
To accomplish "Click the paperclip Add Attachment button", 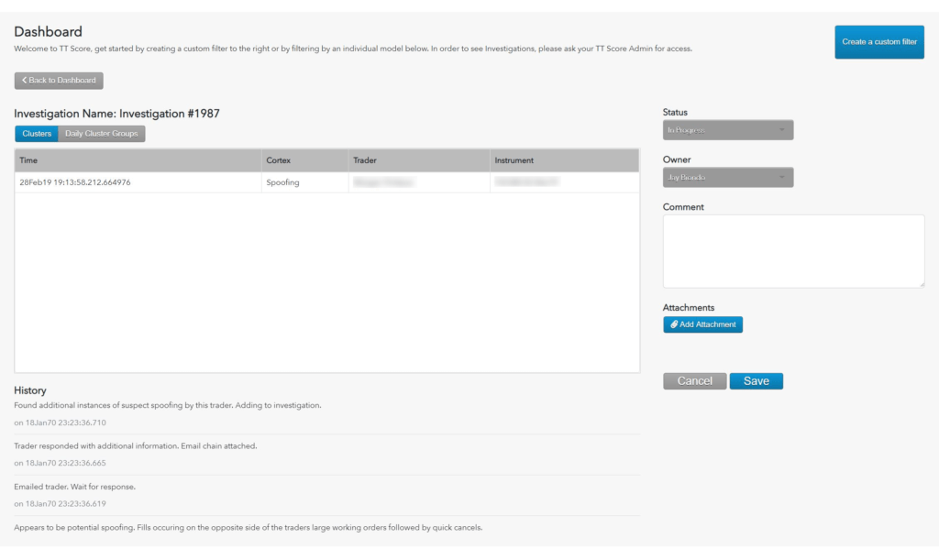I will point(702,324).
